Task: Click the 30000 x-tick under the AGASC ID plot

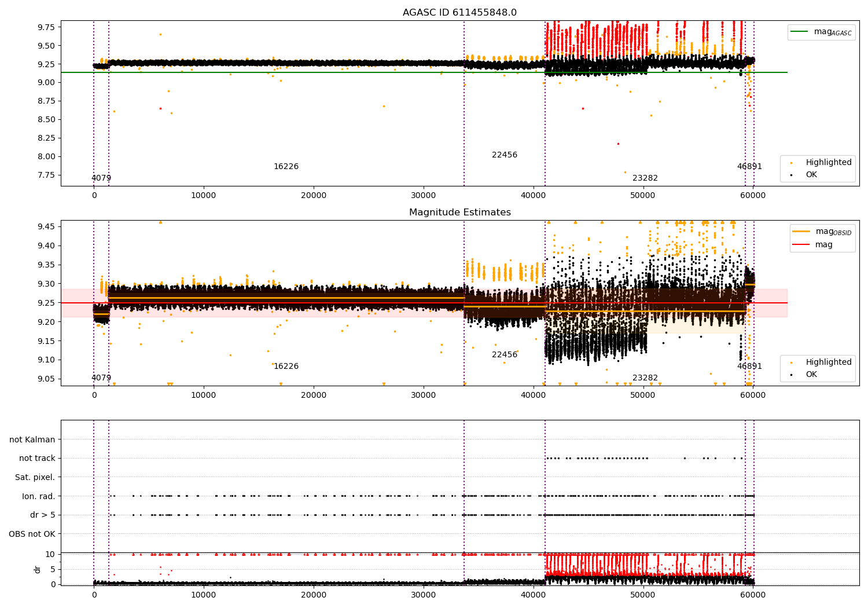Action: click(424, 196)
